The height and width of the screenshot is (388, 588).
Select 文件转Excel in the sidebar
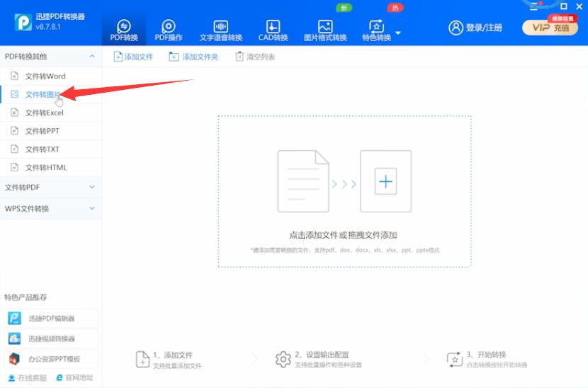point(50,113)
